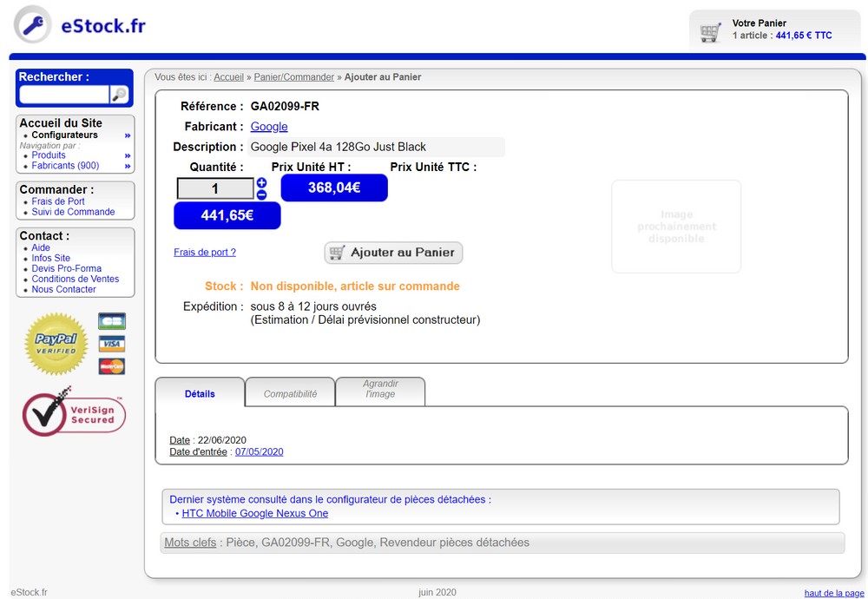Click the Votre Panier heading
The height and width of the screenshot is (599, 868).
[x=759, y=23]
